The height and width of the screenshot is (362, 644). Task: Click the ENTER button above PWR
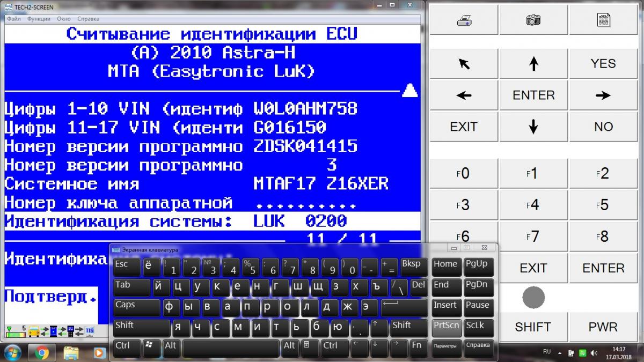pyautogui.click(x=603, y=268)
